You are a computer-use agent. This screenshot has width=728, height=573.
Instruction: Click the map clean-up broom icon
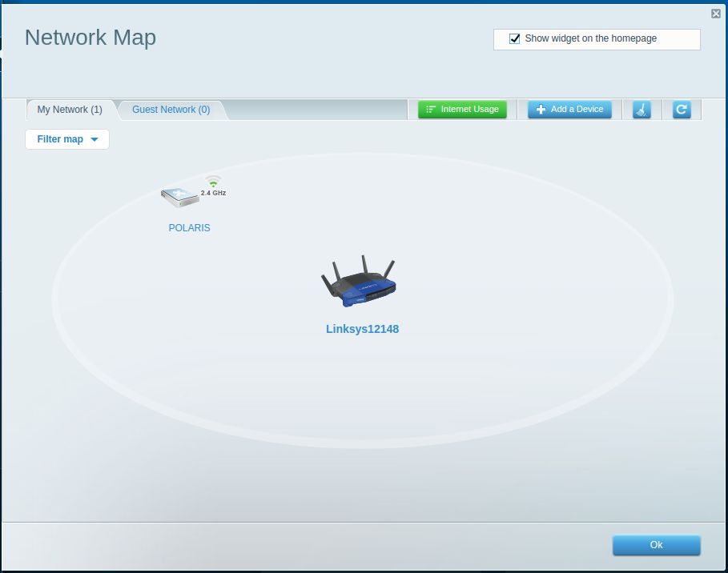pos(642,110)
